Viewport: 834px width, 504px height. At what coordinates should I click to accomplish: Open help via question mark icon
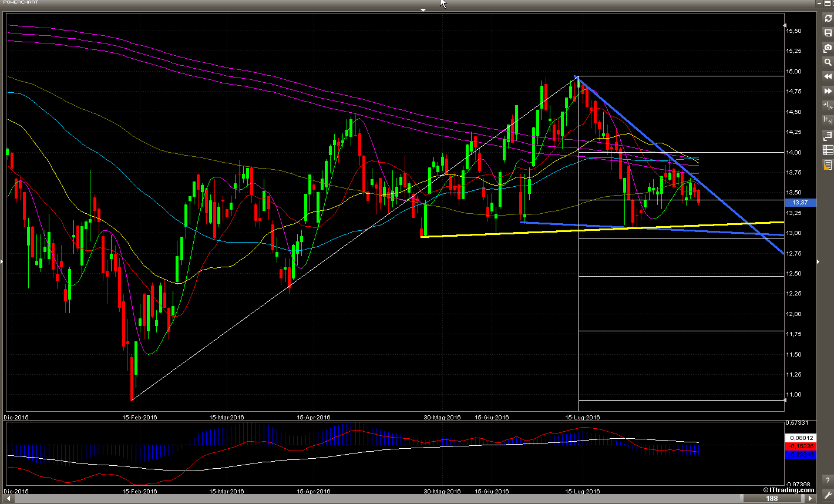(x=828, y=481)
